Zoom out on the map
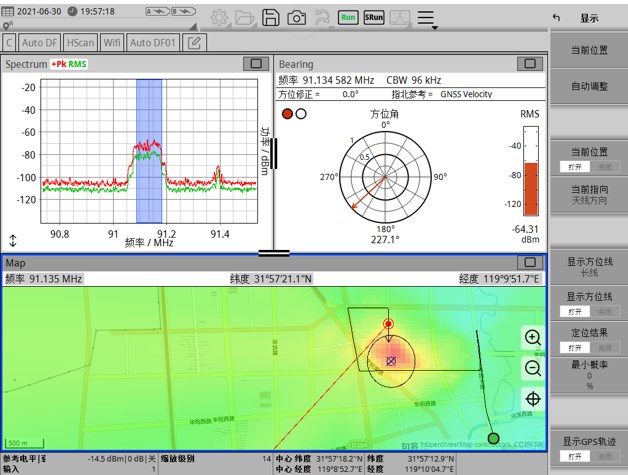The height and width of the screenshot is (475, 628). (533, 367)
